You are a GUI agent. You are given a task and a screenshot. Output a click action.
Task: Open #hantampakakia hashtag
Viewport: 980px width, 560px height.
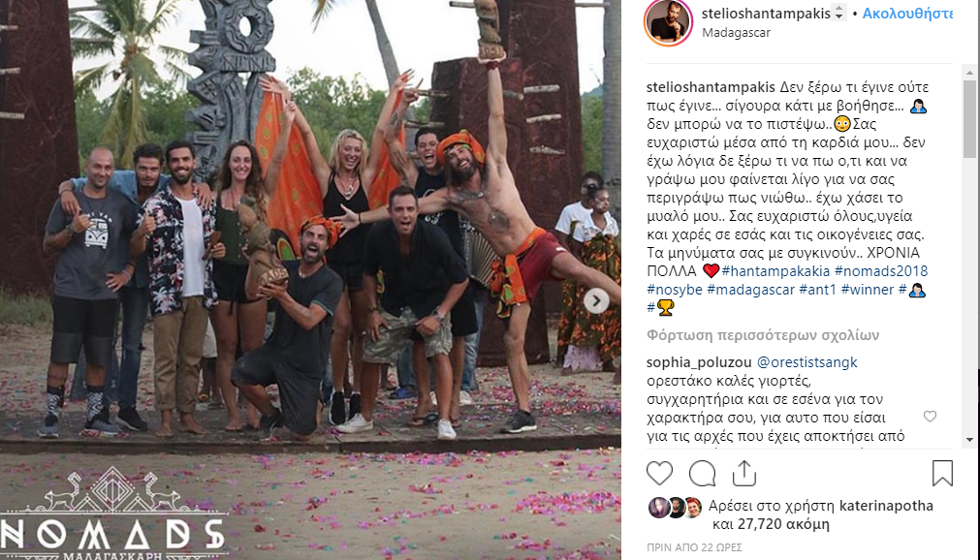click(775, 270)
